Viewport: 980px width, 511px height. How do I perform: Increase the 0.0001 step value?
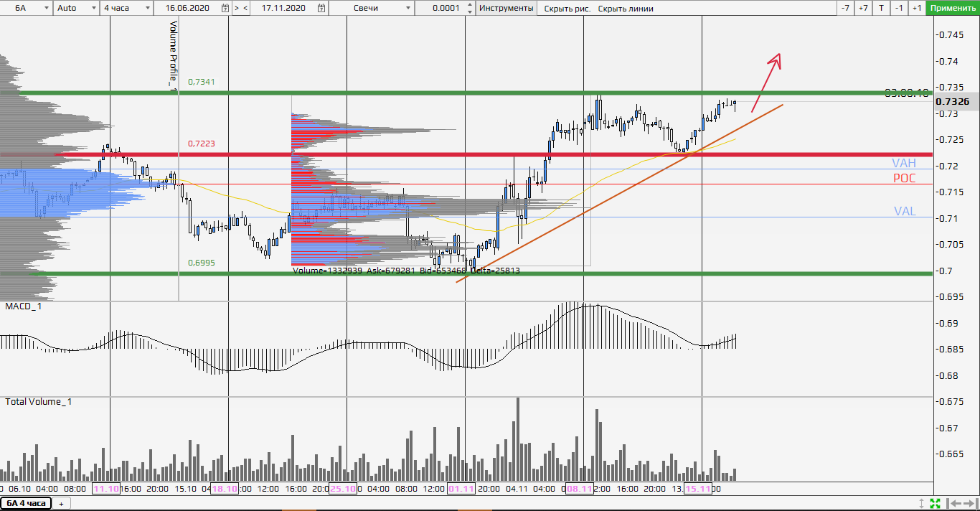(x=470, y=5)
